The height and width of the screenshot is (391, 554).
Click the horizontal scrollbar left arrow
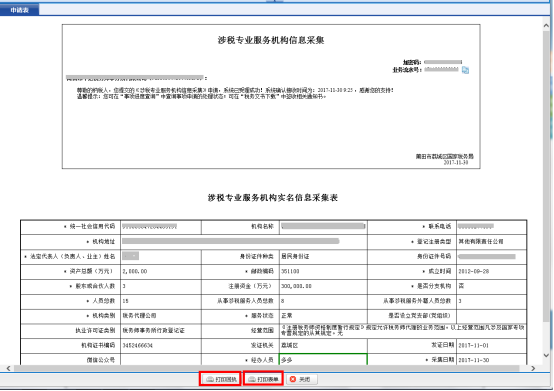pos(8,368)
